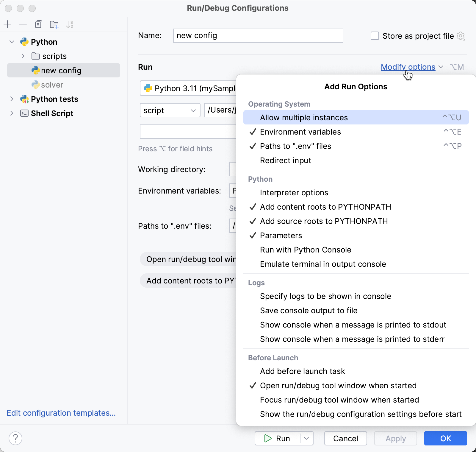Click the green Run play icon

click(268, 438)
